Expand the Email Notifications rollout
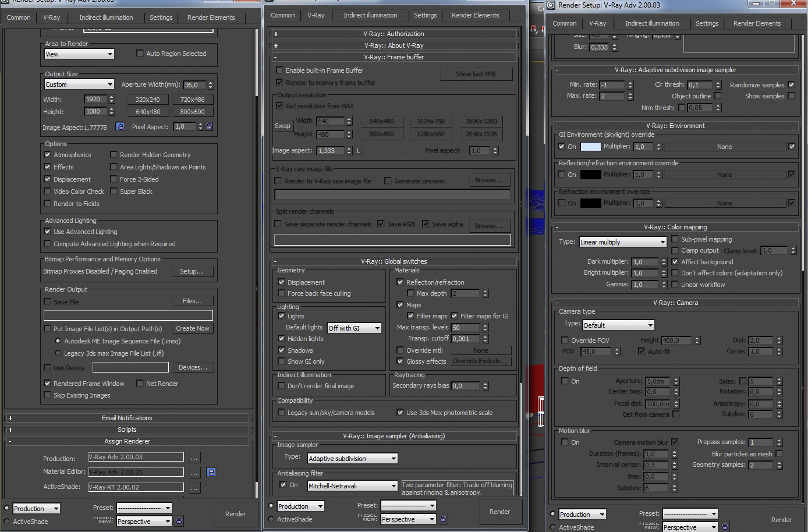This screenshot has height=532, width=808. point(127,418)
